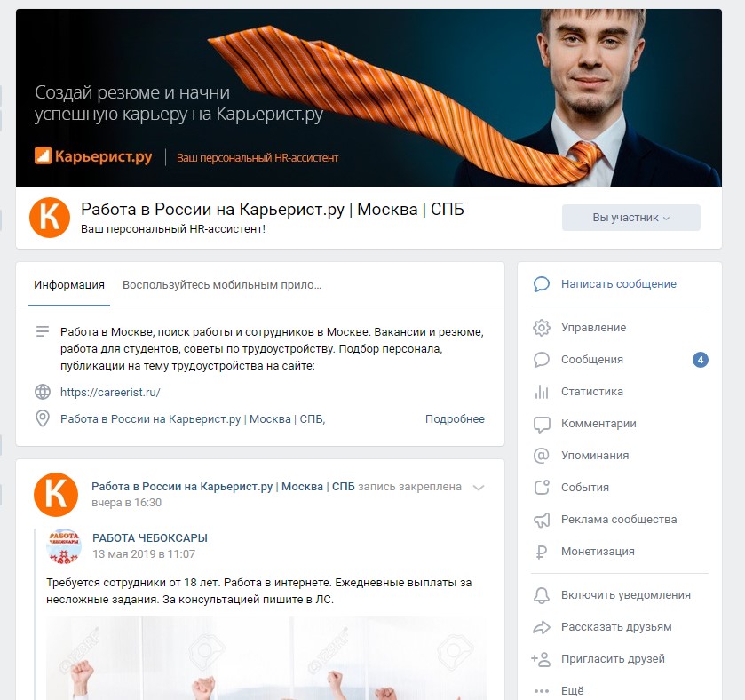Switch to the Информация tab
This screenshot has height=700, width=745.
[69, 285]
